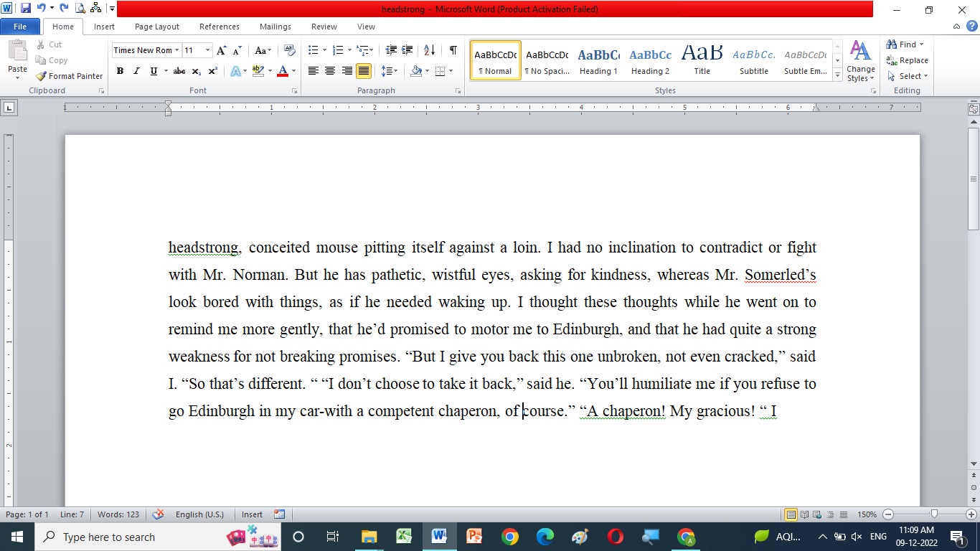Apply the Heading 1 style
Screen dimensions: 980x551
coord(599,60)
